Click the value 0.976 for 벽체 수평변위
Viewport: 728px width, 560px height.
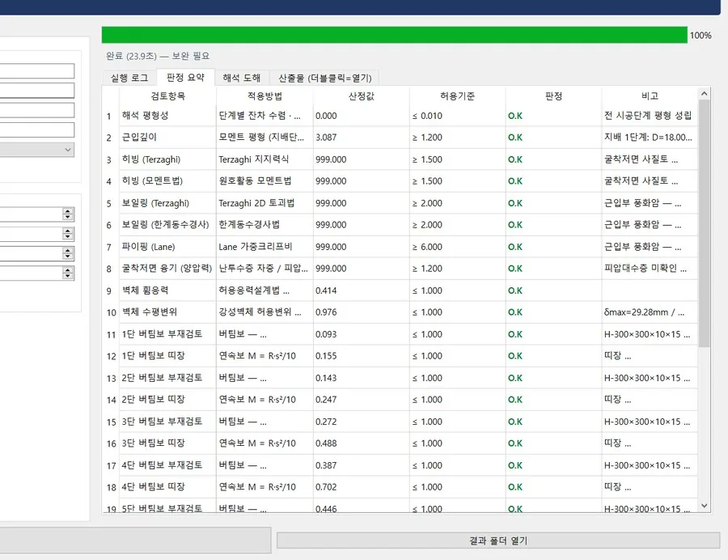click(362, 312)
